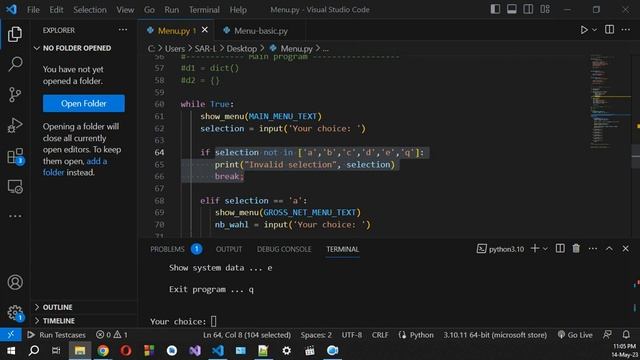
Task: Open Run and Debug view
Action: (15, 125)
